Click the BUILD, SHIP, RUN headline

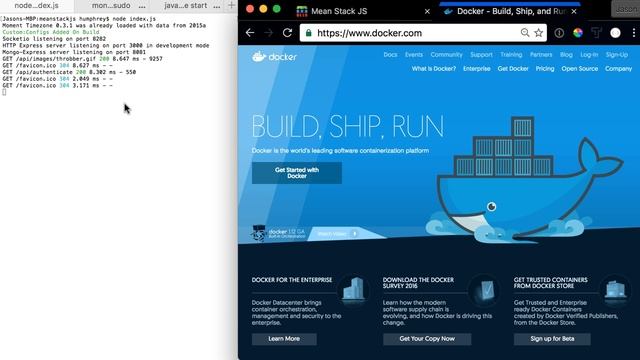click(347, 127)
